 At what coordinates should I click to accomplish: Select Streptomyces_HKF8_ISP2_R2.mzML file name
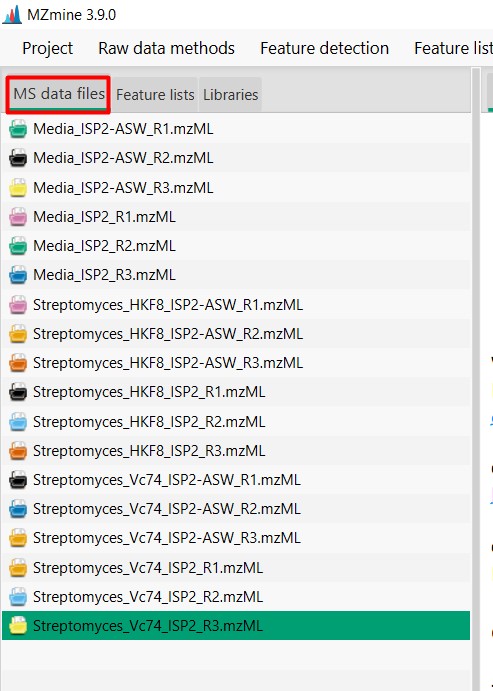pos(149,422)
